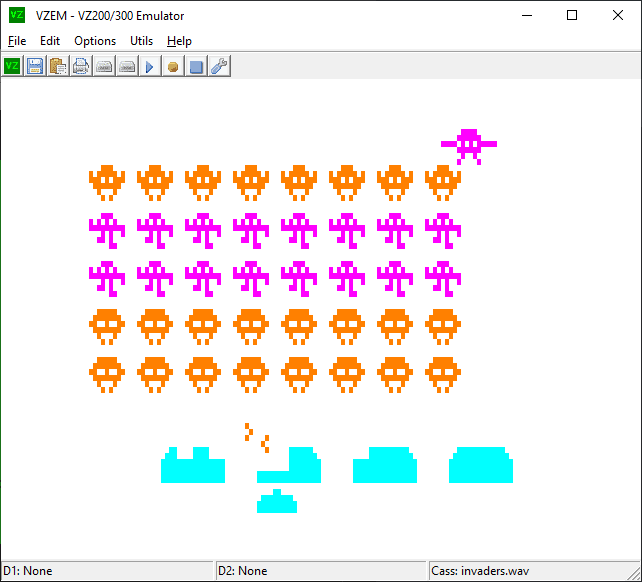Click the leftmost damaged cyan shield
642x582 pixels.
(193, 465)
